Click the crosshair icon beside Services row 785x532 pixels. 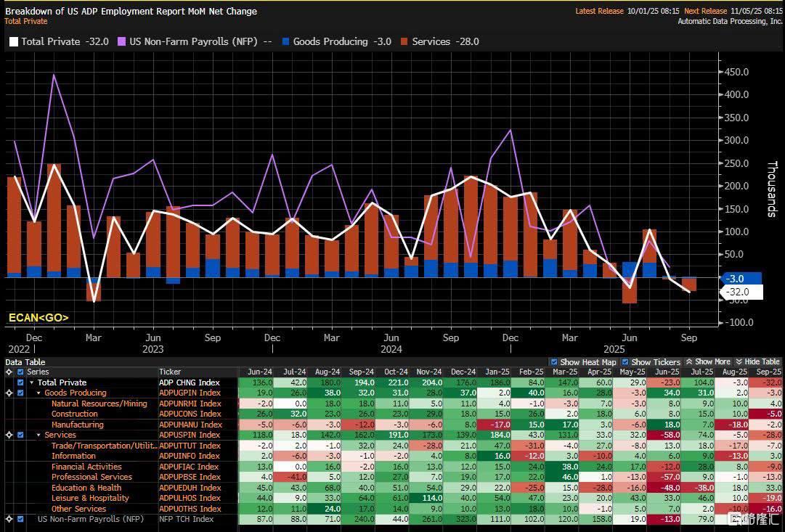[x=9, y=435]
